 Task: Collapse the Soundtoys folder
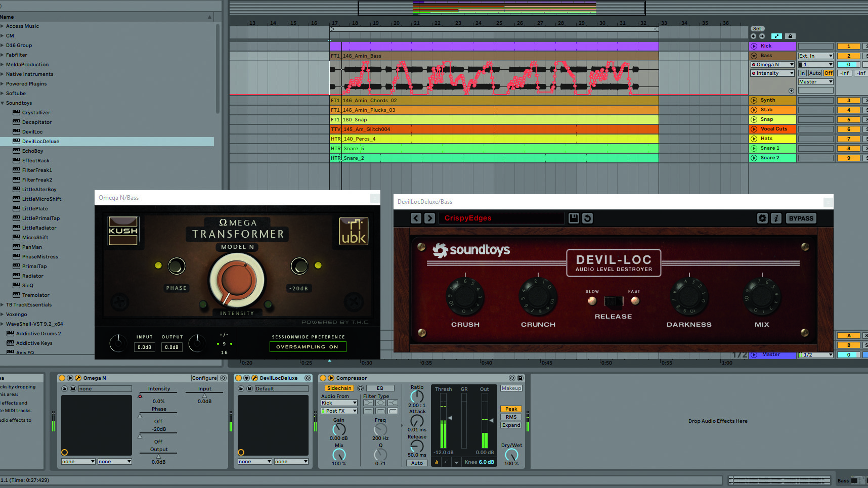coord(2,103)
